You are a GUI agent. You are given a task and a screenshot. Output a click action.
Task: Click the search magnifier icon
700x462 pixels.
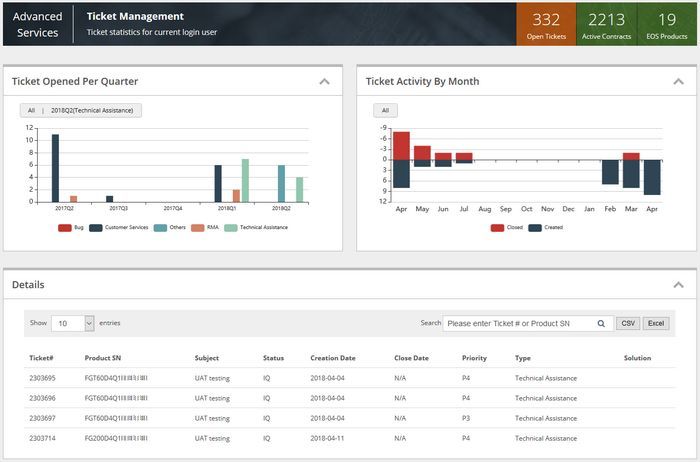coord(601,324)
